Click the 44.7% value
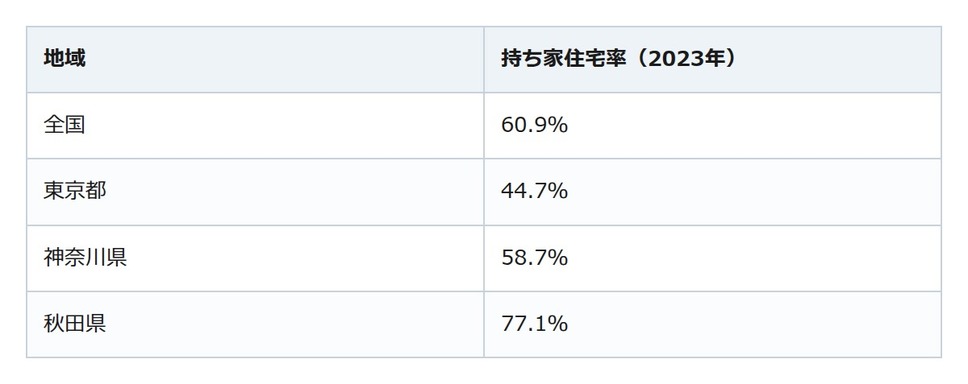Viewport: 968px width, 384px height. point(535,192)
